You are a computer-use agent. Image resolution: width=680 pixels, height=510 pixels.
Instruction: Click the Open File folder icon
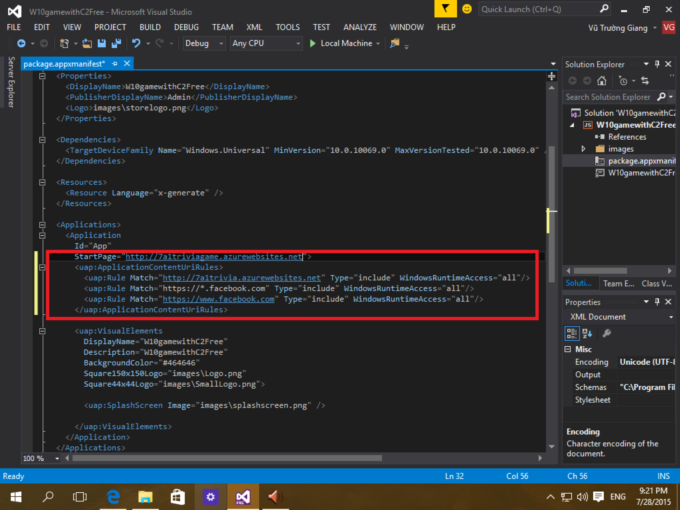[87, 43]
